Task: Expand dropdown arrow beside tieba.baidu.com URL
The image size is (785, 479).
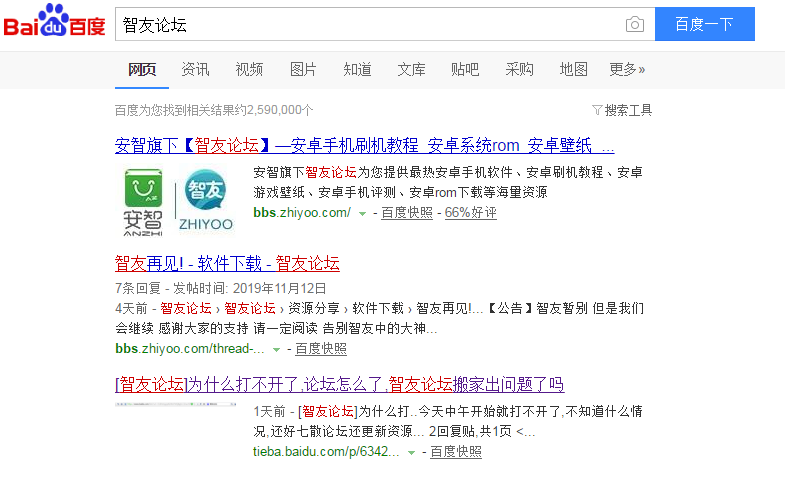Action: pyautogui.click(x=411, y=453)
